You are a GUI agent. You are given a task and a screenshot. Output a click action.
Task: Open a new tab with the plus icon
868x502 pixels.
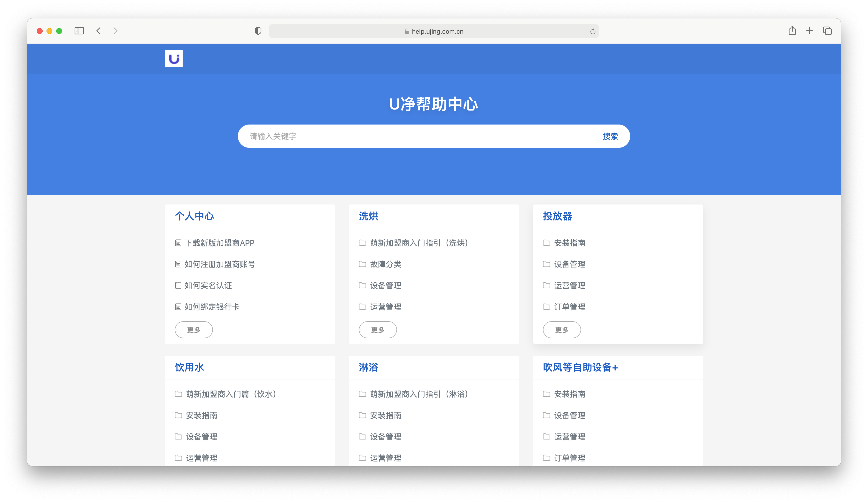809,31
